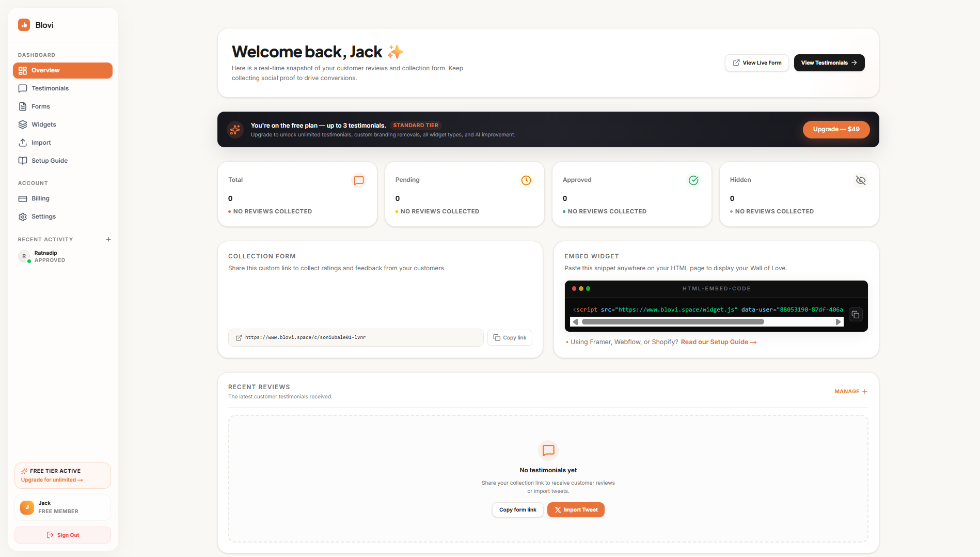This screenshot has width=980, height=557.
Task: Click HTML-EMBED-CODE title bar label
Action: pyautogui.click(x=716, y=289)
